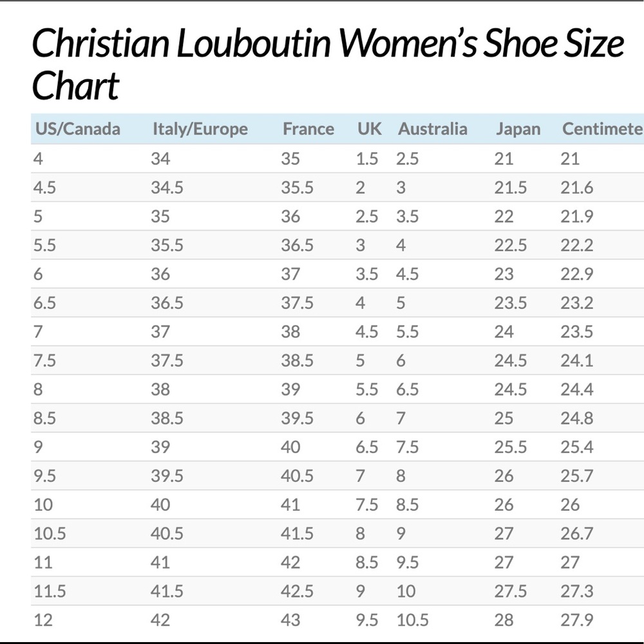Click Italy/Europe size 34.5 cell
Screen dimensions: 644x644
167,187
